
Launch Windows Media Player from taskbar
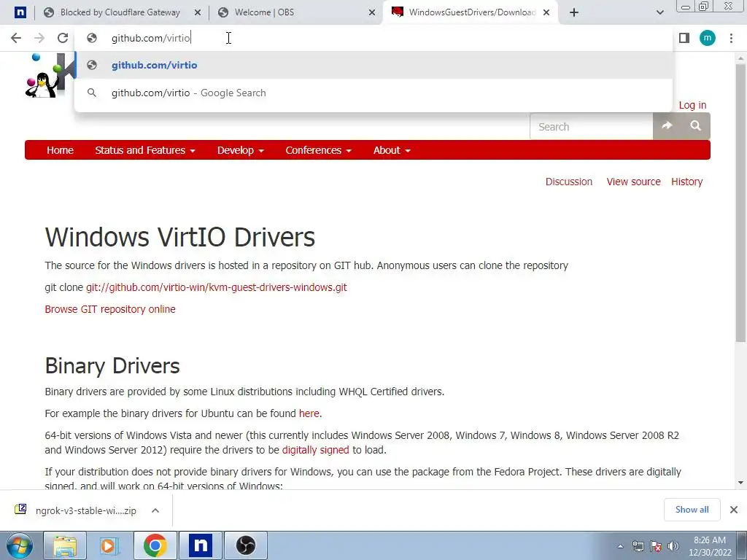pos(108,545)
